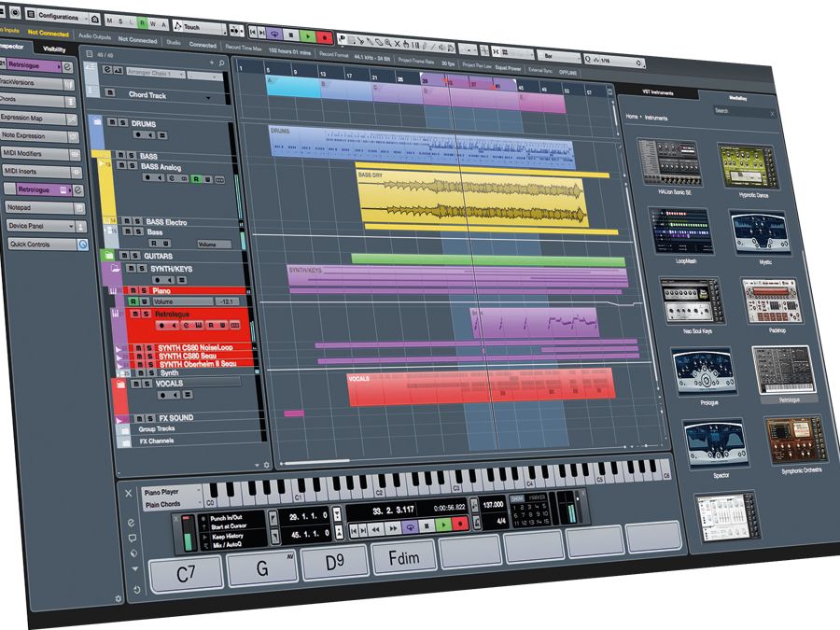
Task: Expand the Quick Controls inspector section
Action: pos(49,244)
